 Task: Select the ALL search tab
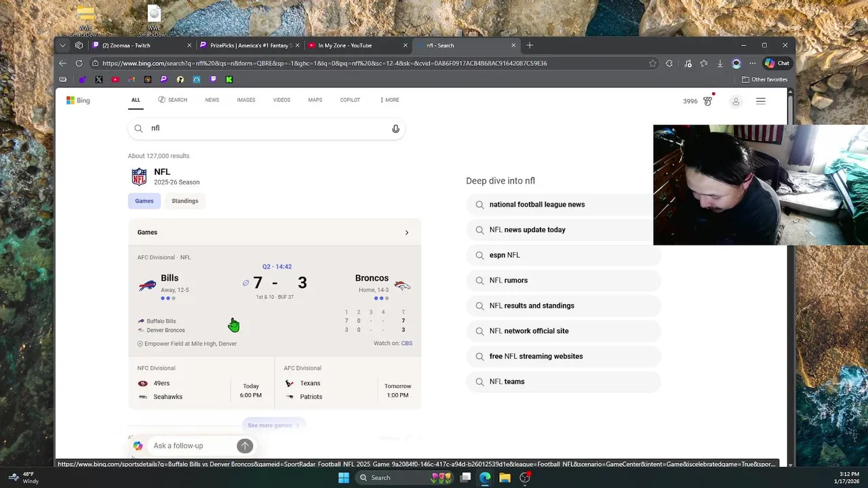136,100
